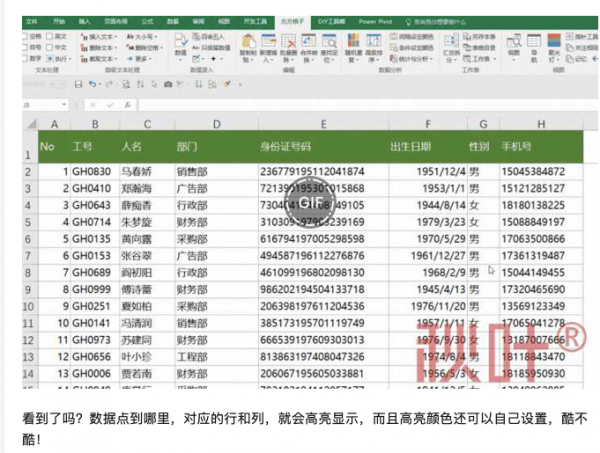Click the 间隔设定颜色 icon
The image size is (600, 453).
tap(393, 37)
